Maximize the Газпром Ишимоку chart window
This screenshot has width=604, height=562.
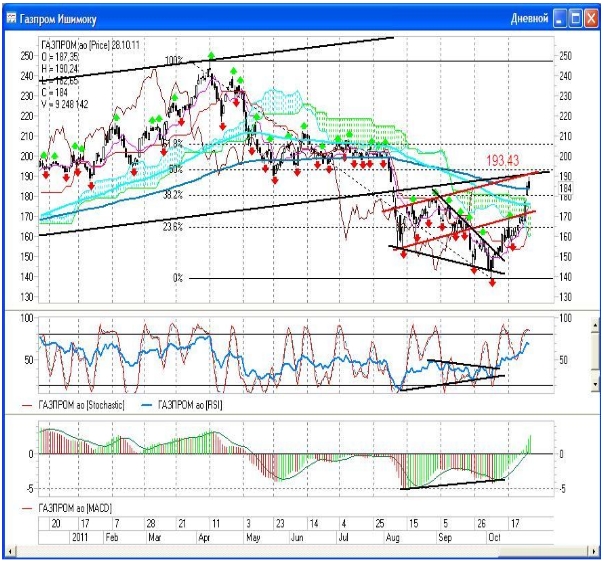pyautogui.click(x=575, y=18)
